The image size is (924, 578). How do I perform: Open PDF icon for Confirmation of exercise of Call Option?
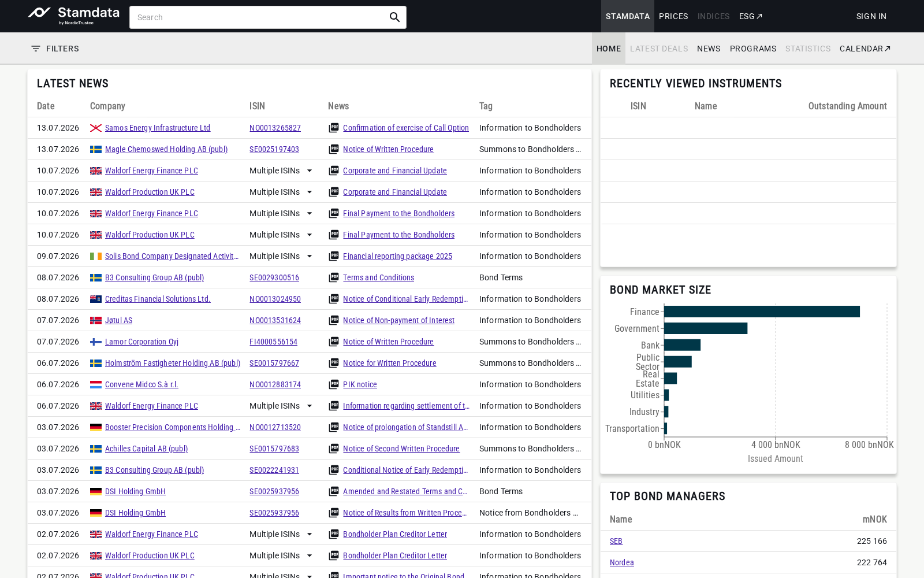click(334, 128)
